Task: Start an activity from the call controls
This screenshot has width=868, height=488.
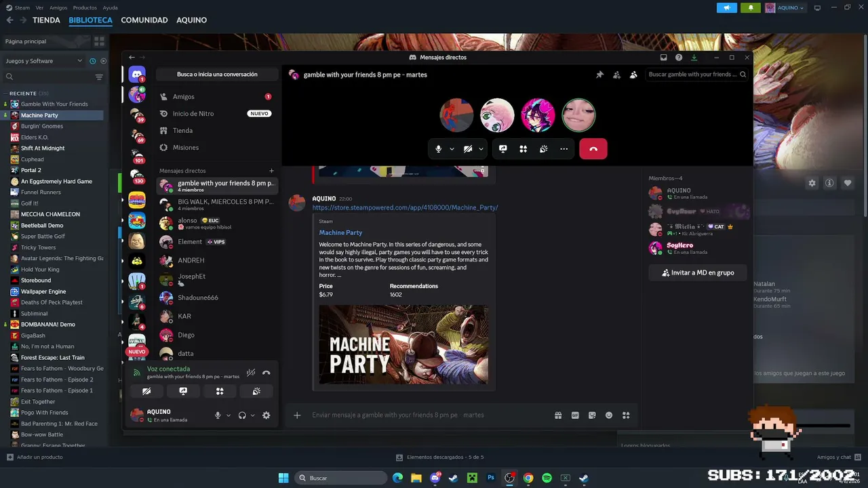Action: point(523,149)
